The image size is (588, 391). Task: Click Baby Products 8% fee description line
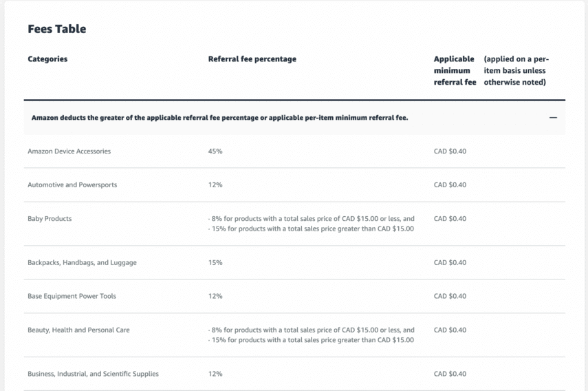pyautogui.click(x=311, y=219)
